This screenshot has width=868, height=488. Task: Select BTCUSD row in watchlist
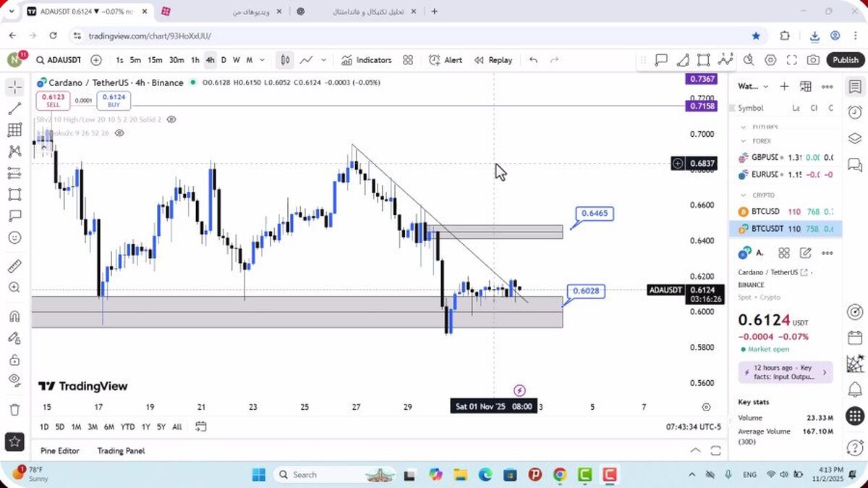[x=786, y=211]
